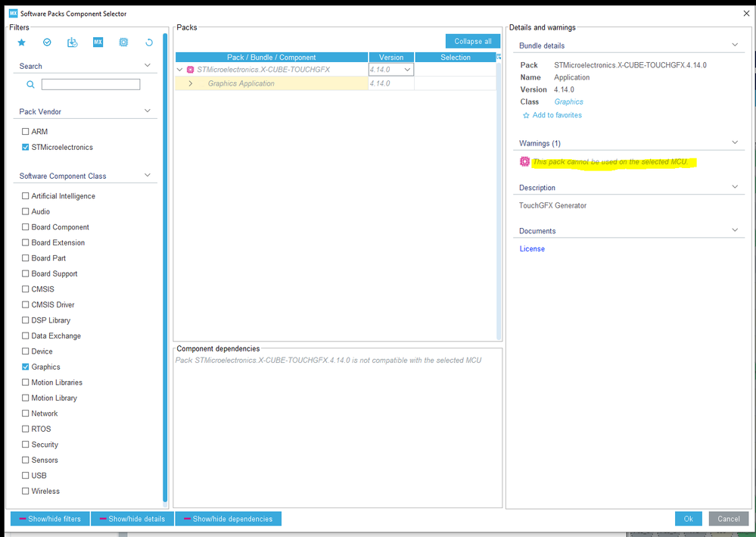
Task: Click the warning text about selected MCU
Action: 610,161
